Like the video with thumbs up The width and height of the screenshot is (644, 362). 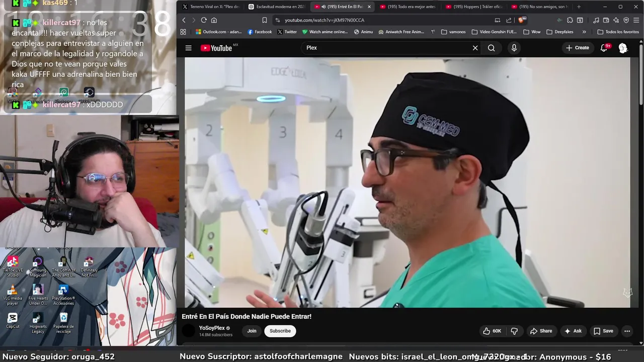[492, 331]
